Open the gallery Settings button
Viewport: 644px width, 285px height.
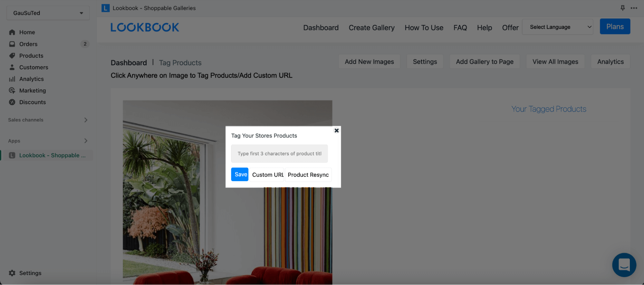coord(425,62)
